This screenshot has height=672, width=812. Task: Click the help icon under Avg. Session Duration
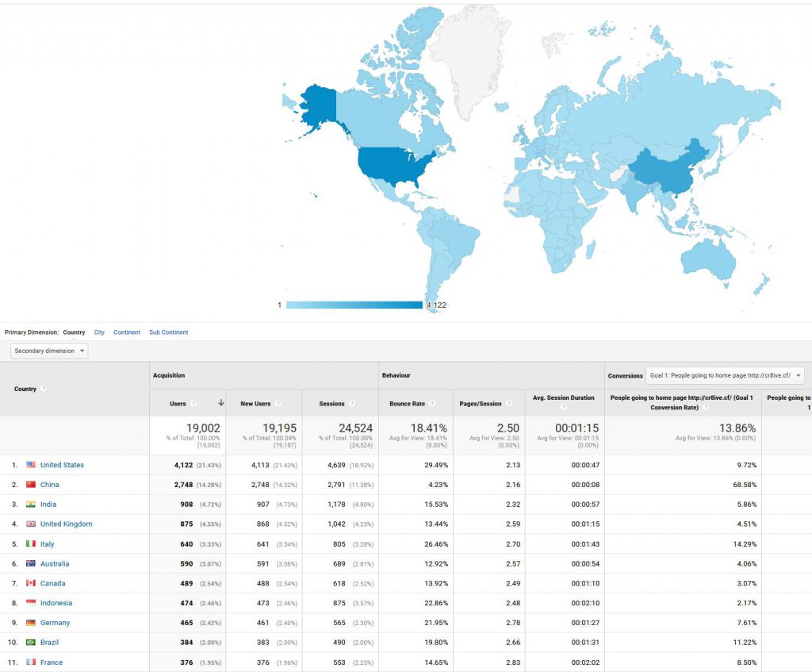564,408
